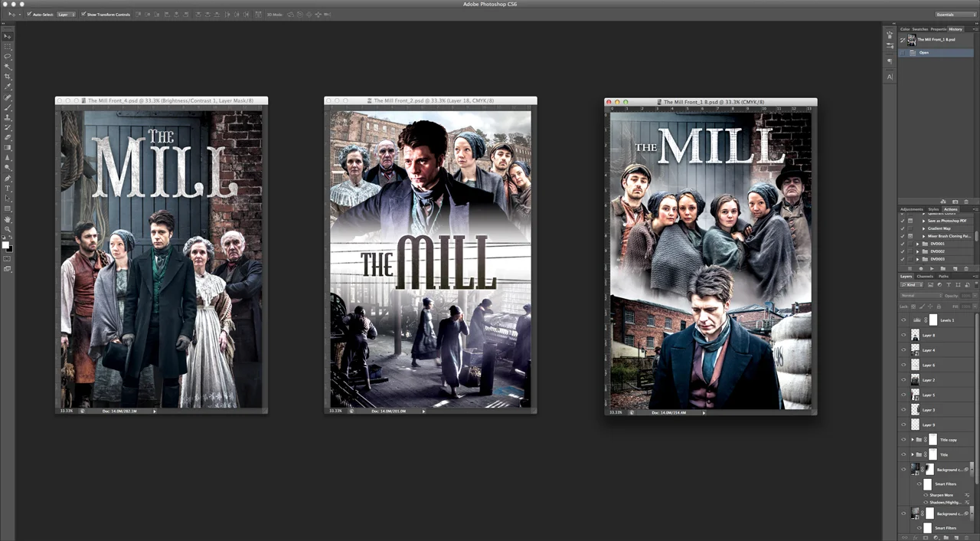Select The Mill Front_1 8.psd history snapshot
This screenshot has width=980, height=541.
[x=937, y=40]
